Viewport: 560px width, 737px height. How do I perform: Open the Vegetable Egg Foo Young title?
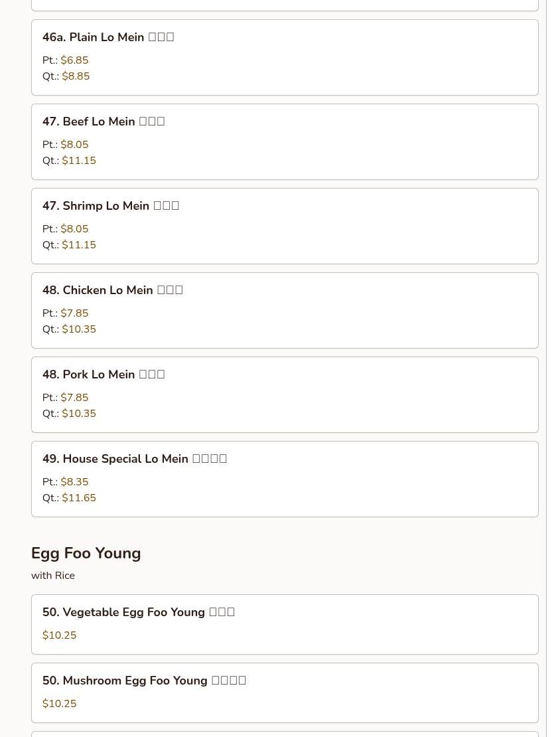click(x=139, y=612)
